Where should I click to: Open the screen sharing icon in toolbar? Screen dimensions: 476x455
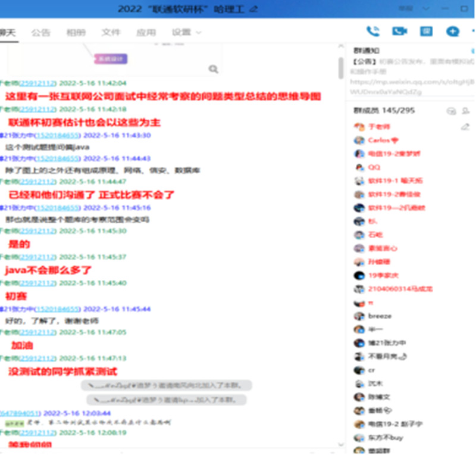pyautogui.click(x=426, y=32)
